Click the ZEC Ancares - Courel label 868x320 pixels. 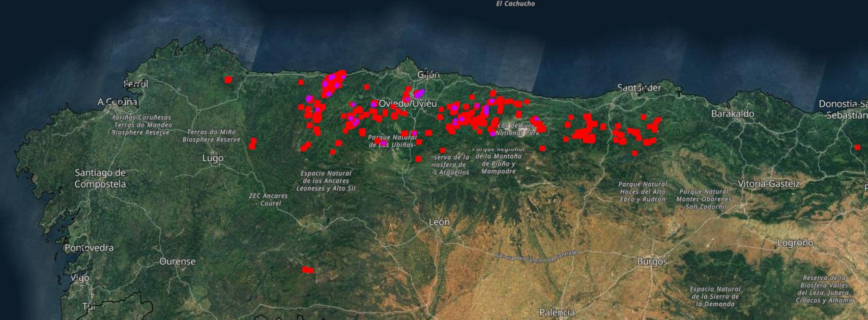click(268, 199)
